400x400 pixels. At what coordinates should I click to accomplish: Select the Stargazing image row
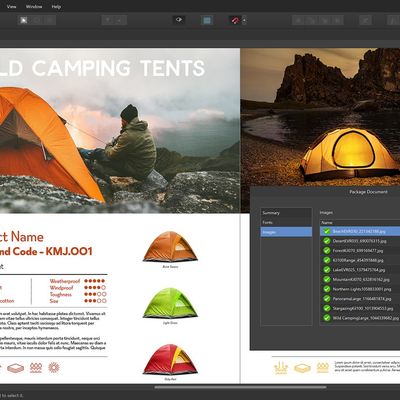[x=360, y=308]
